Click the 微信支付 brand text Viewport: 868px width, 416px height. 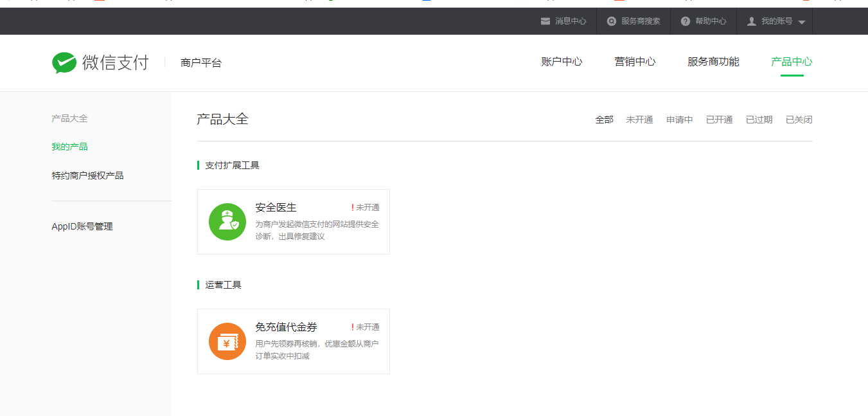(116, 62)
